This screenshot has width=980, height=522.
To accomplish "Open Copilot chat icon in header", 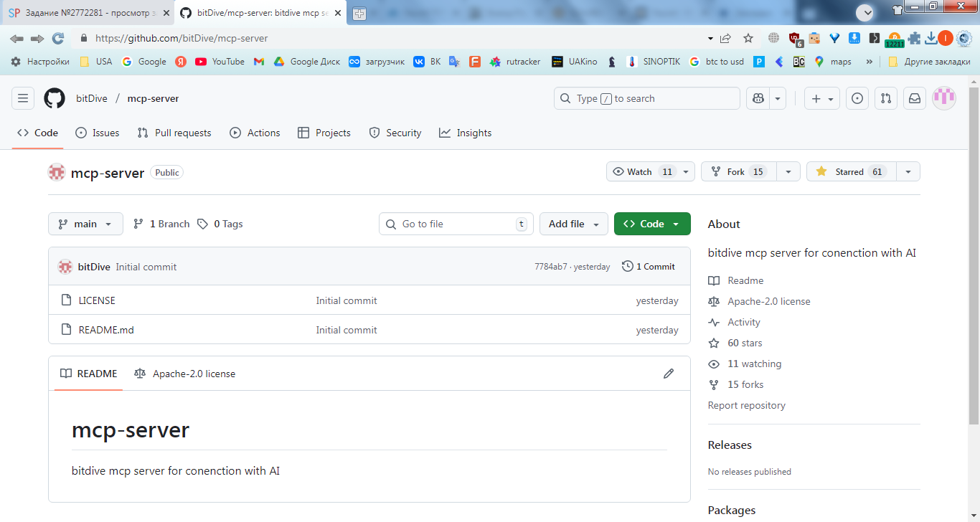I will 758,98.
